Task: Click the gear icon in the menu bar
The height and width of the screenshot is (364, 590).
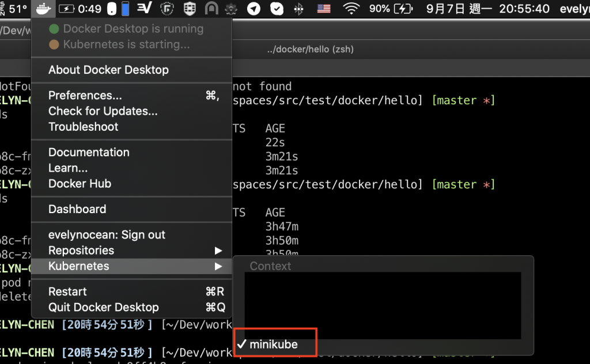Action: click(x=230, y=9)
